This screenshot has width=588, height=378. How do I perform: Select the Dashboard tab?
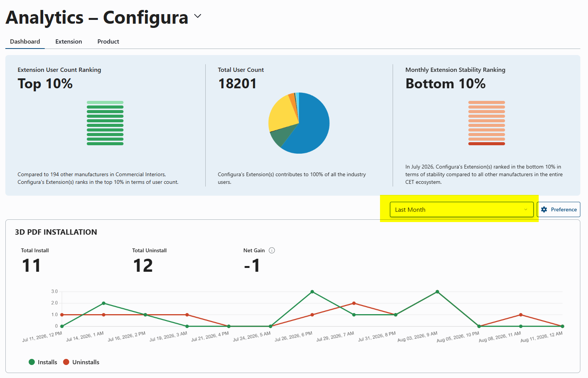(x=25, y=41)
